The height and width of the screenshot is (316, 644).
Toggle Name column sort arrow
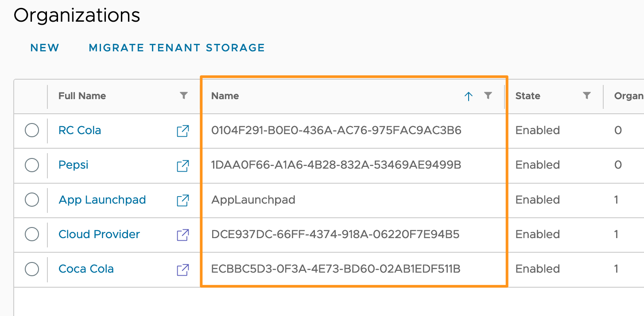tap(469, 96)
